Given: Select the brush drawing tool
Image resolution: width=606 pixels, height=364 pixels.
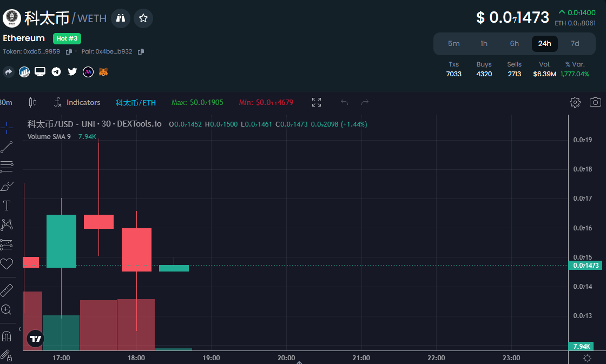Looking at the screenshot, I should [x=6, y=186].
